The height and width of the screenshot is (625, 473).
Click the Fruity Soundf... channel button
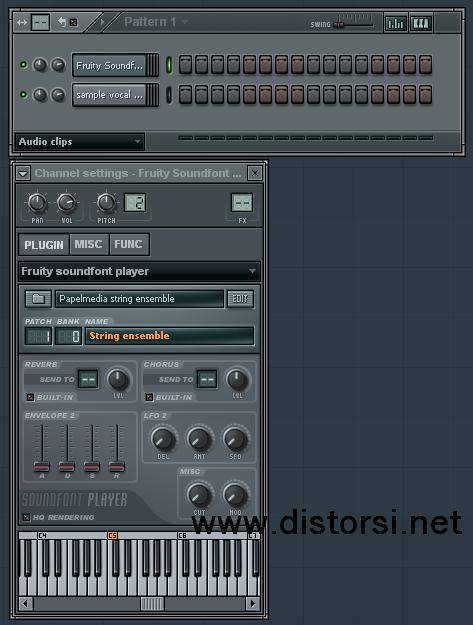click(x=110, y=65)
